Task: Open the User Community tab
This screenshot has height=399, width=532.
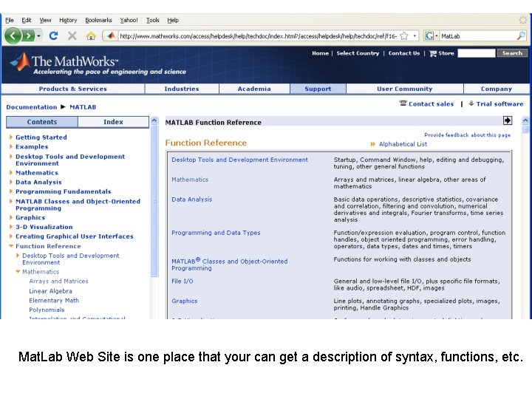Action: click(x=405, y=89)
